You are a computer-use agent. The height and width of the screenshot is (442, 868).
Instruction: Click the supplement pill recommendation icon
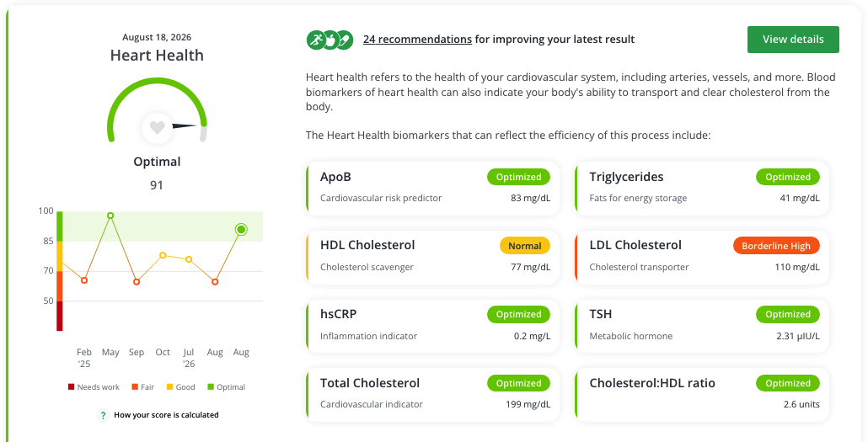click(345, 40)
